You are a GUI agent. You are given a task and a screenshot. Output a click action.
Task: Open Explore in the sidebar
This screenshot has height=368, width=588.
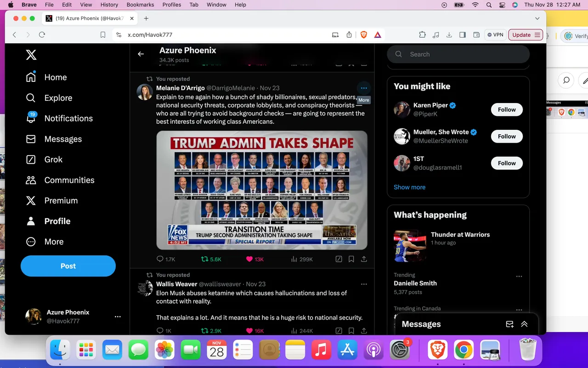[x=49, y=98]
